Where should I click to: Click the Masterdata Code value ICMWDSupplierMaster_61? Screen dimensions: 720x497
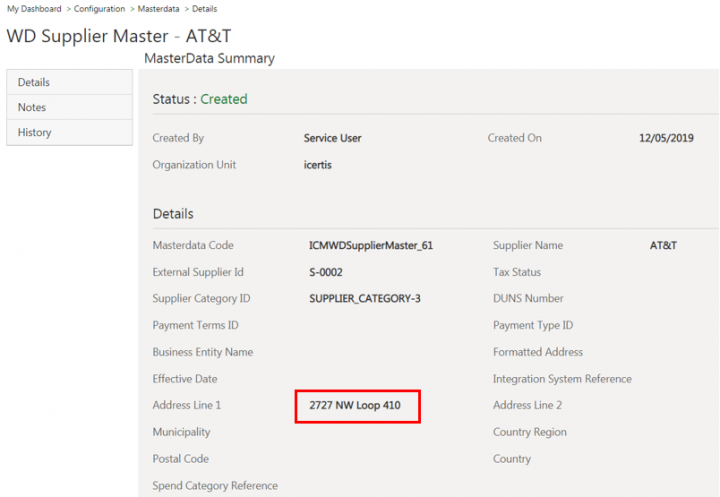click(x=371, y=245)
